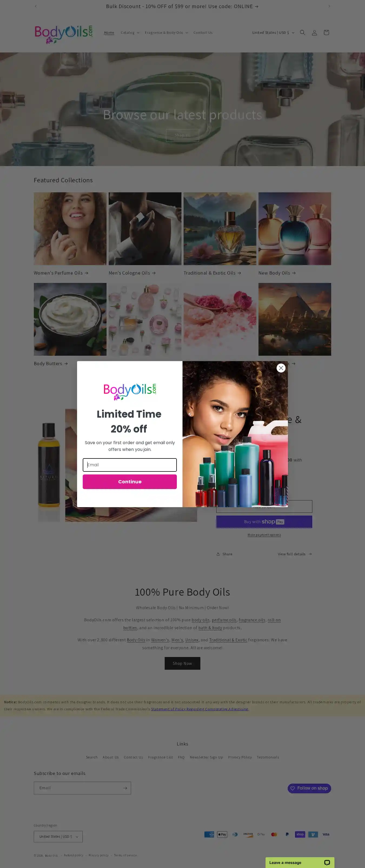Open the search magnifier icon in header
Viewport: 365px width, 868px height.
pyautogui.click(x=302, y=33)
